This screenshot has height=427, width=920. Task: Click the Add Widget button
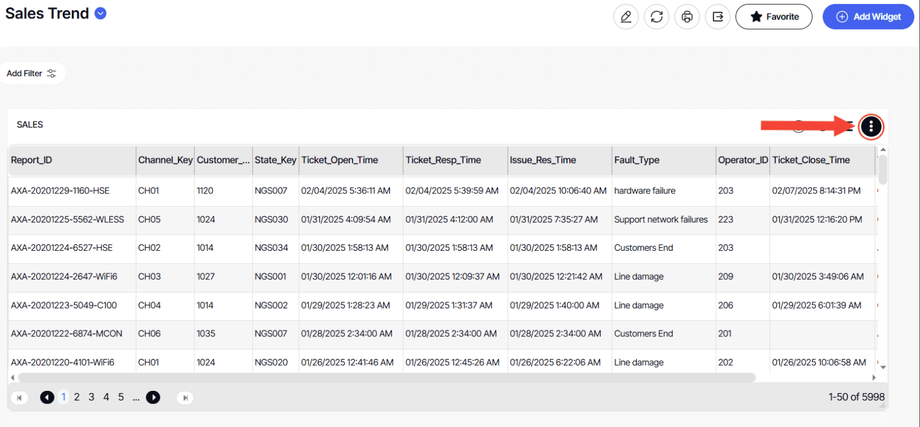pyautogui.click(x=868, y=17)
